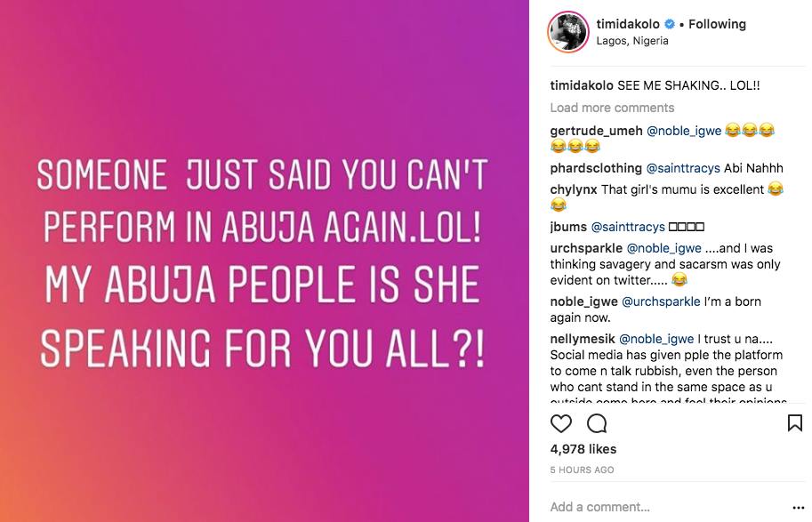Image resolution: width=812 pixels, height=522 pixels.
Task: Open urchsparkle commenter profile
Action: tap(586, 248)
